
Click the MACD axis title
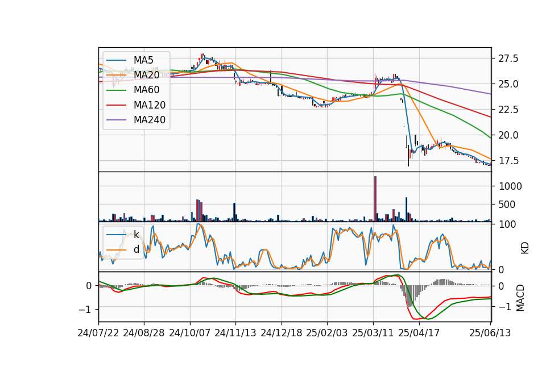(x=520, y=298)
